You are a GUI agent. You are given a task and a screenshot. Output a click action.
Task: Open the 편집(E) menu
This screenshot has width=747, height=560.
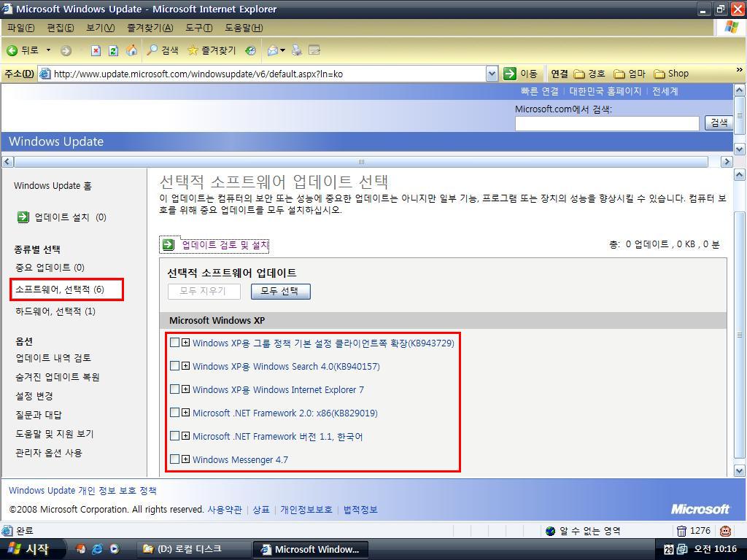60,28
